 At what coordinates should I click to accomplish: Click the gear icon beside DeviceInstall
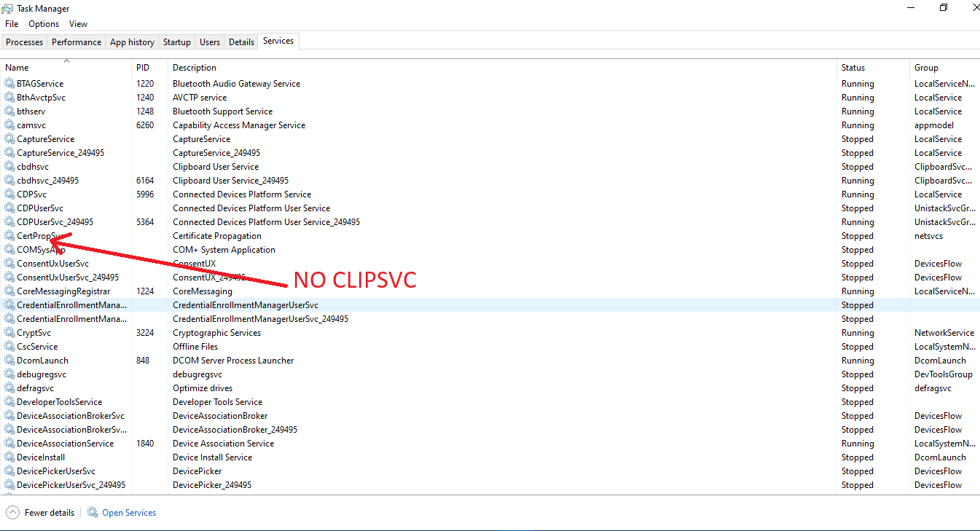[9, 457]
